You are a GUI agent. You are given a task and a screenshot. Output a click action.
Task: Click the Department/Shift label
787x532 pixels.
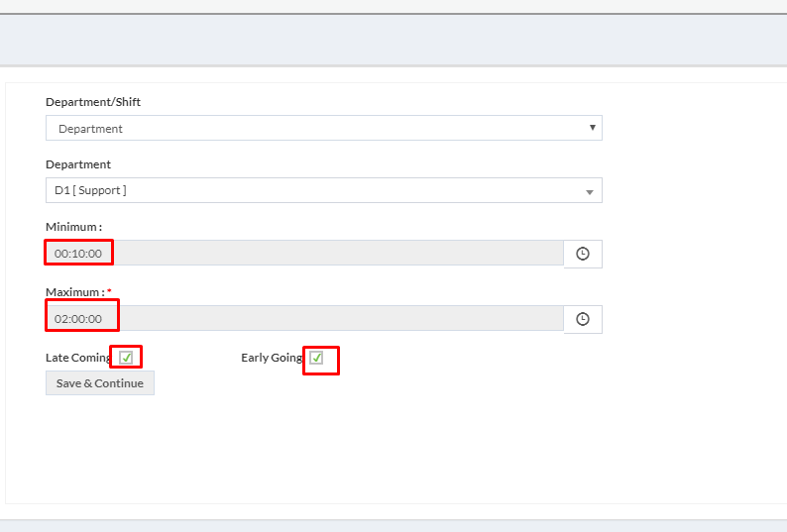click(x=93, y=102)
